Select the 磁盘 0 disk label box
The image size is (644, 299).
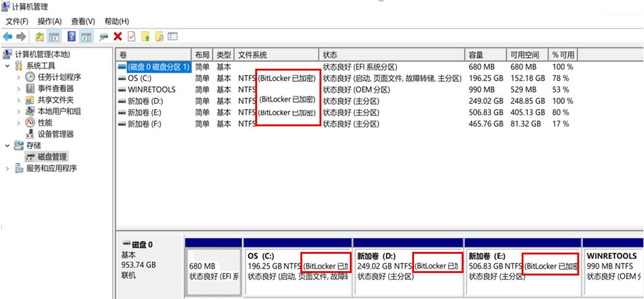(150, 267)
